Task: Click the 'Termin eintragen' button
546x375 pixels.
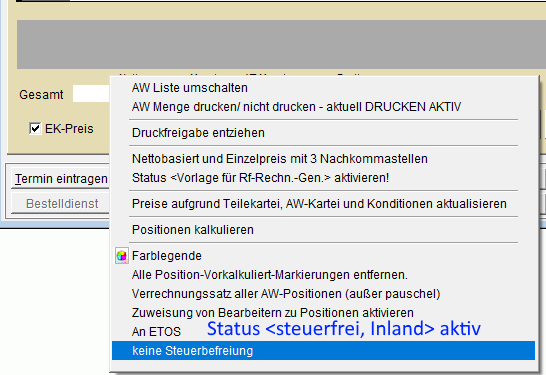Action: [61, 179]
